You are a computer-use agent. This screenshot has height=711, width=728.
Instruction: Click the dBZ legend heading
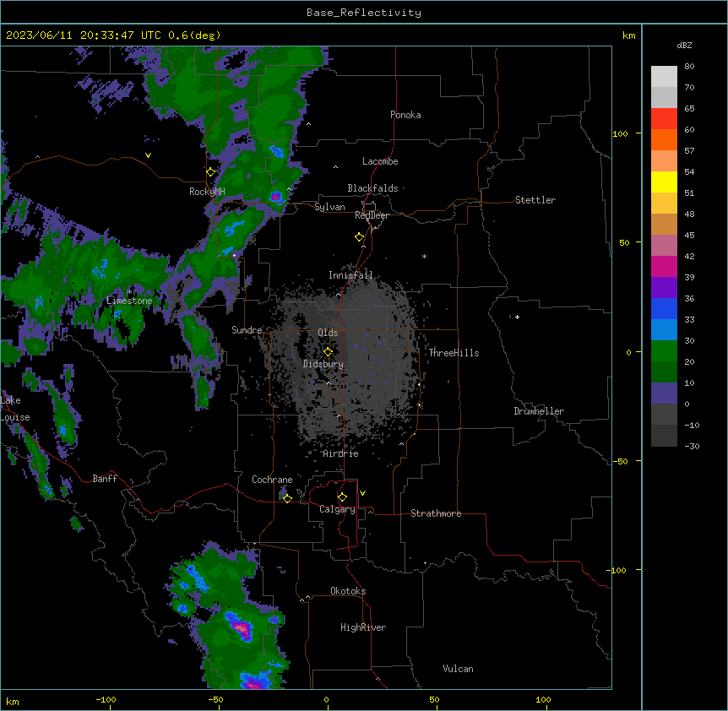pos(684,46)
